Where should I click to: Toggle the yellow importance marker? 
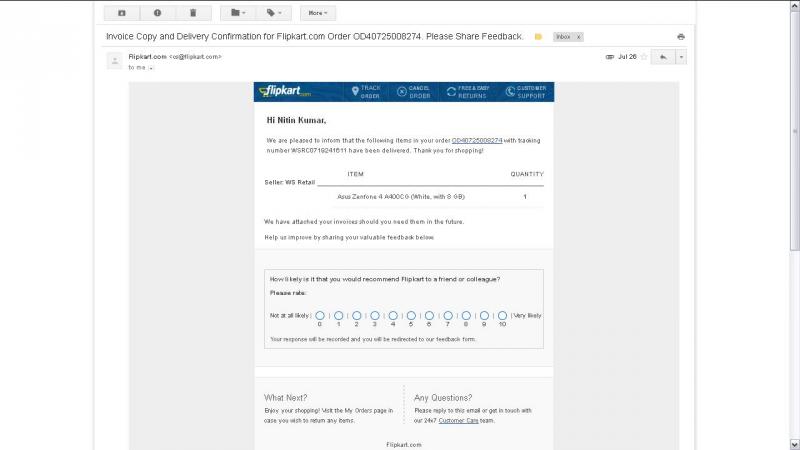538,37
